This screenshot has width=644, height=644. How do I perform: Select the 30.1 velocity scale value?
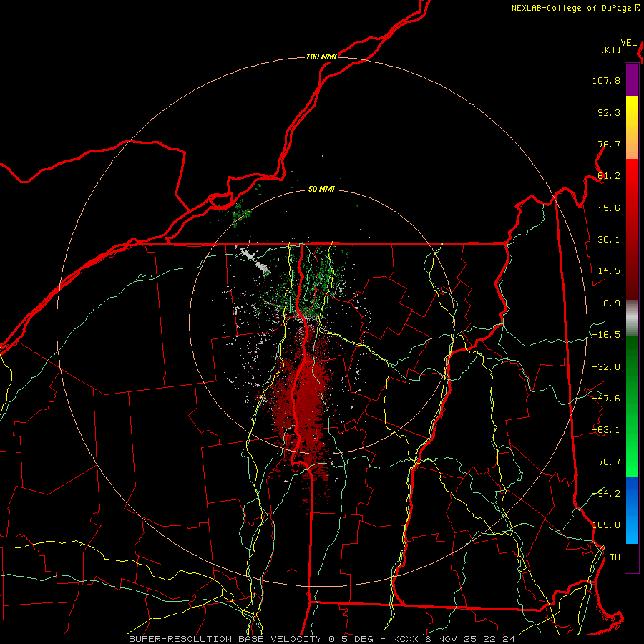[x=609, y=240]
